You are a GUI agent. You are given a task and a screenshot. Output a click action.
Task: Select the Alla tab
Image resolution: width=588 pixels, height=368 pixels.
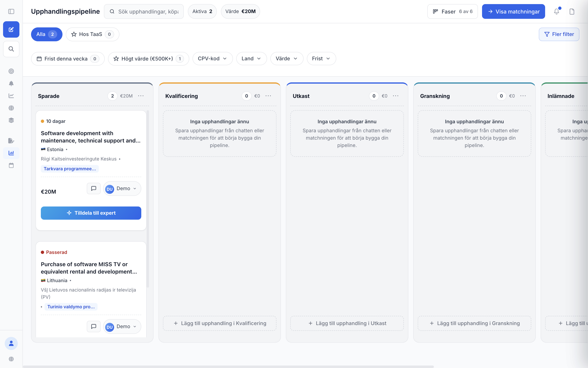47,34
